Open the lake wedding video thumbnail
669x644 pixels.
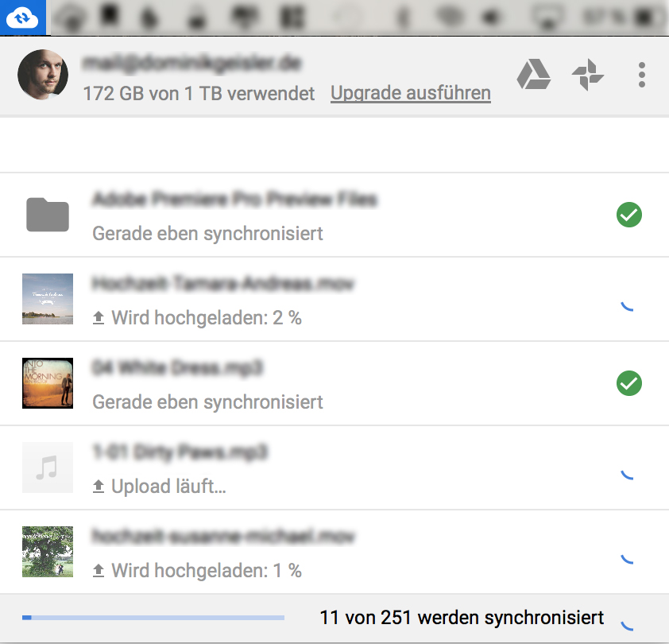pyautogui.click(x=48, y=299)
